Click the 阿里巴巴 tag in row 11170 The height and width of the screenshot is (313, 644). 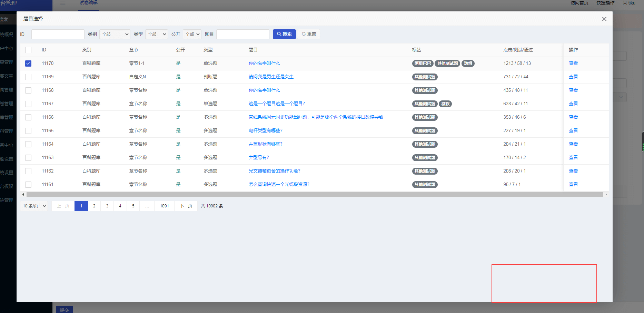[423, 63]
